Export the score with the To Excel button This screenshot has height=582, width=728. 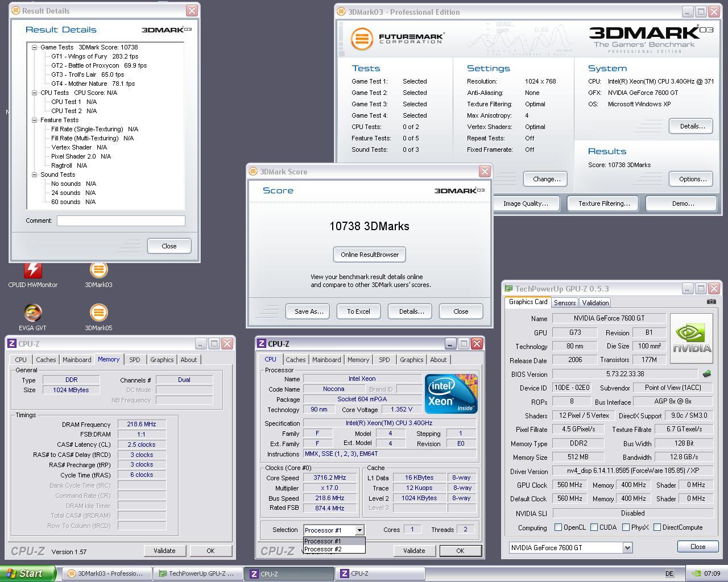[358, 311]
